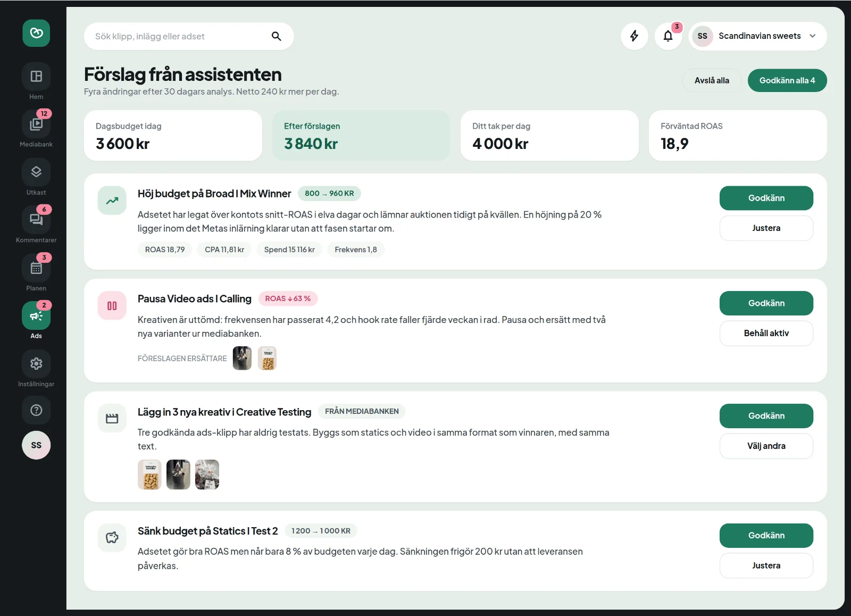Click the Efter förslagen 3 840 kr card
851x616 pixels.
[361, 136]
